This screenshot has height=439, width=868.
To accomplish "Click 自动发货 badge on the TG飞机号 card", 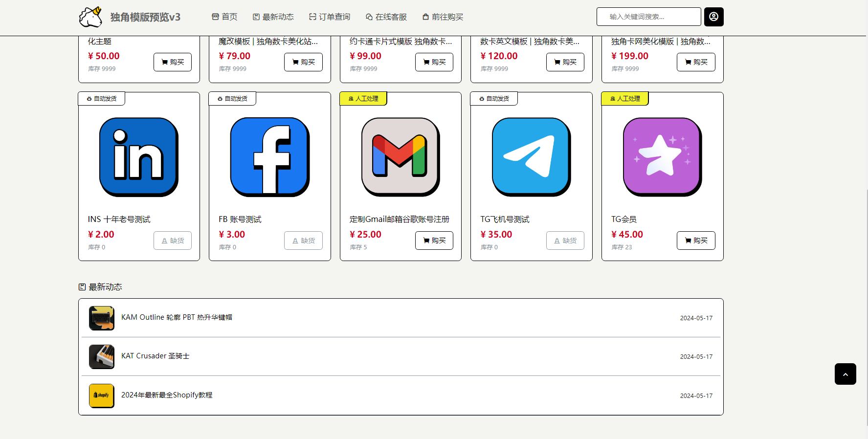I will [x=494, y=98].
